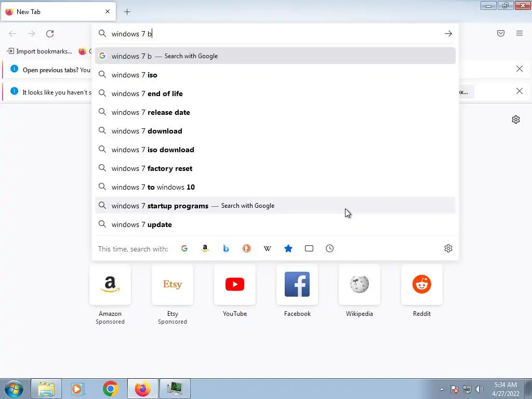Screen dimensions: 532x399
Task: Search this time with Amazon icon
Action: click(205, 248)
